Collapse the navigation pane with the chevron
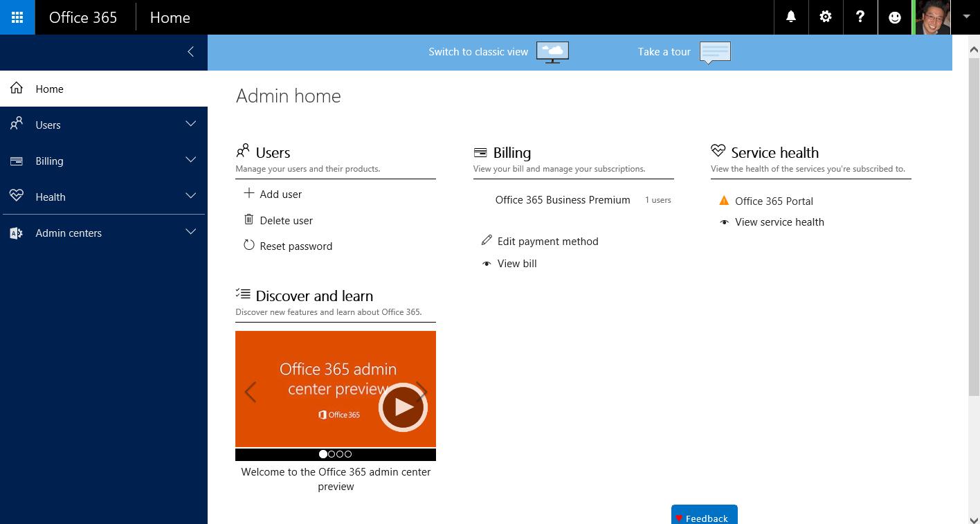This screenshot has width=980, height=524. pyautogui.click(x=190, y=52)
